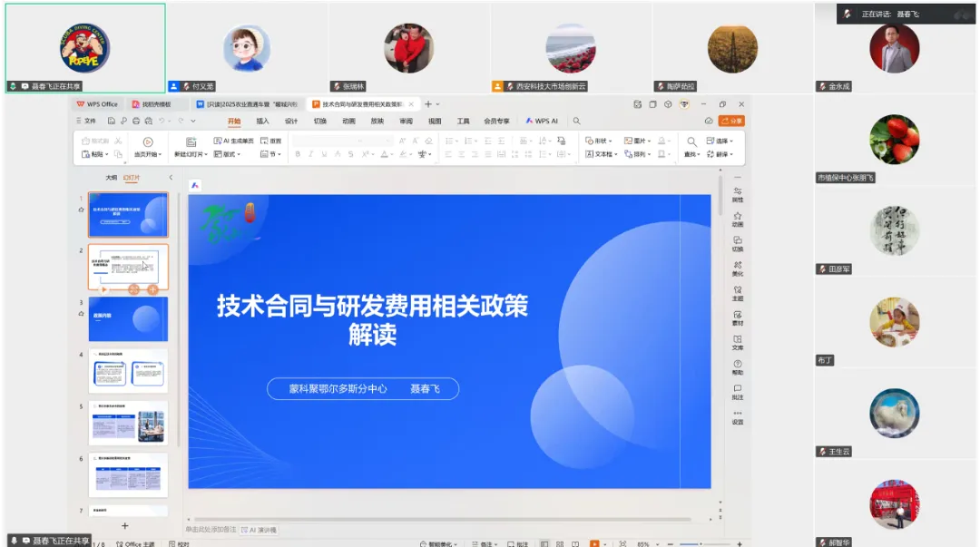The width and height of the screenshot is (980, 547).
Task: Toggle bold formatting
Action: click(x=298, y=154)
